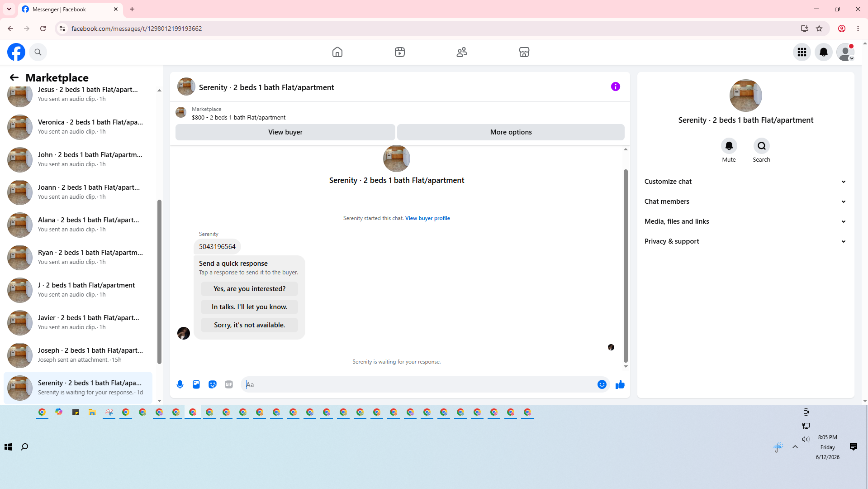Screen dimensions: 868x489
Task: Open the Alana 2 beds conversation
Action: (x=78, y=225)
